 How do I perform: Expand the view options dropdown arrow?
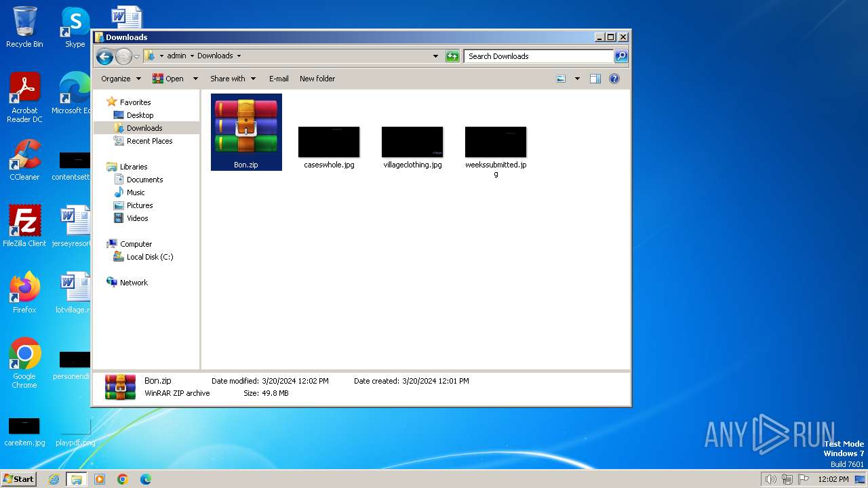pos(577,79)
